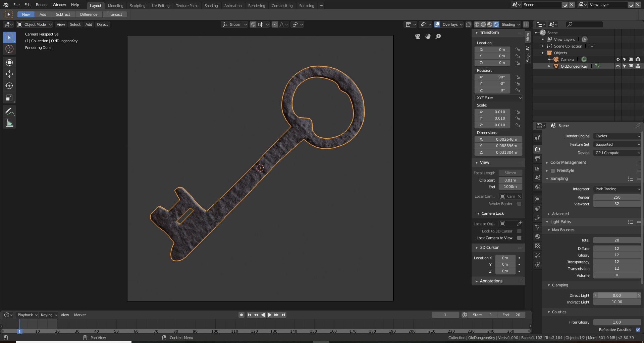Click the Intersect selection mode button
This screenshot has width=644, height=343.
pyautogui.click(x=114, y=14)
